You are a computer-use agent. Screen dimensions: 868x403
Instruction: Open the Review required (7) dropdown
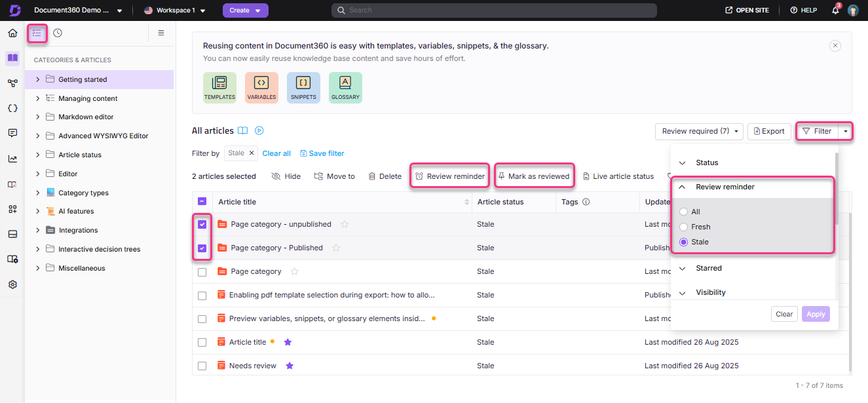699,131
